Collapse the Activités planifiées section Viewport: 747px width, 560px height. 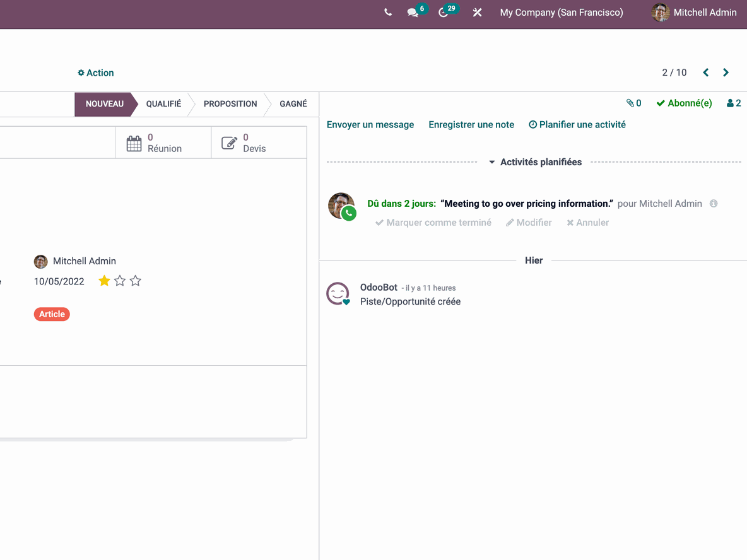pos(492,161)
